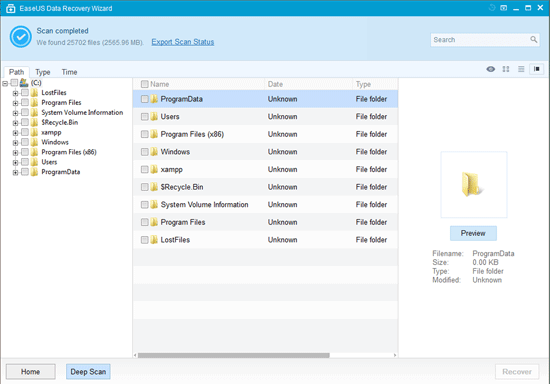
Task: Click the EaseUS app logo icon
Action: tap(11, 8)
